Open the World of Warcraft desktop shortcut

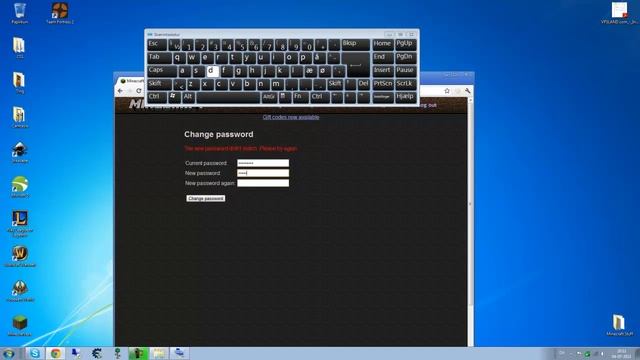(20, 256)
